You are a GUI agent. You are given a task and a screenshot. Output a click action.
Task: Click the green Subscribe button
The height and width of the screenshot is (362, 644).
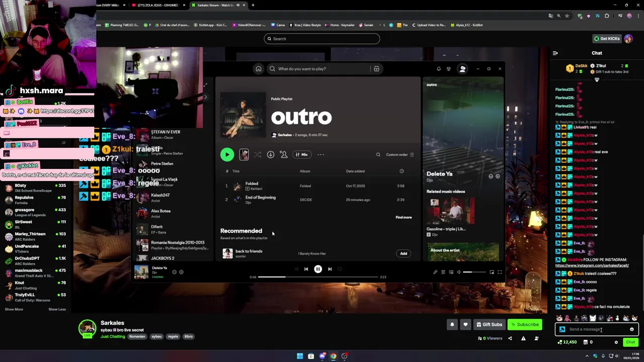(525, 324)
